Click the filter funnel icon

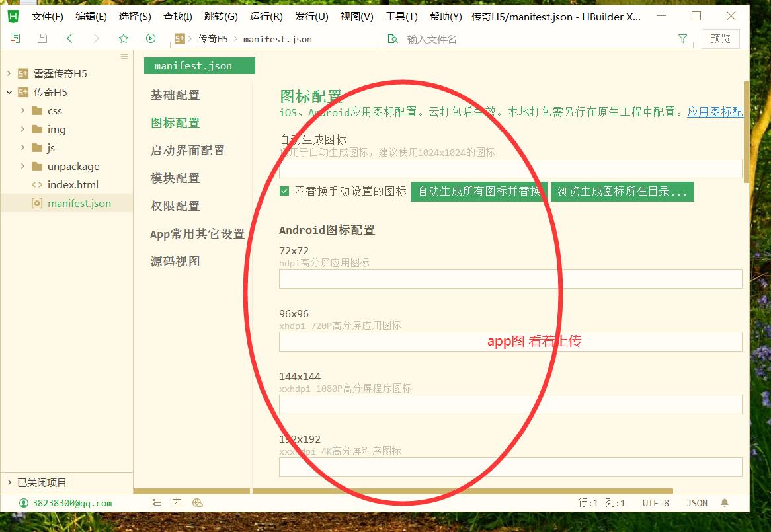[682, 39]
